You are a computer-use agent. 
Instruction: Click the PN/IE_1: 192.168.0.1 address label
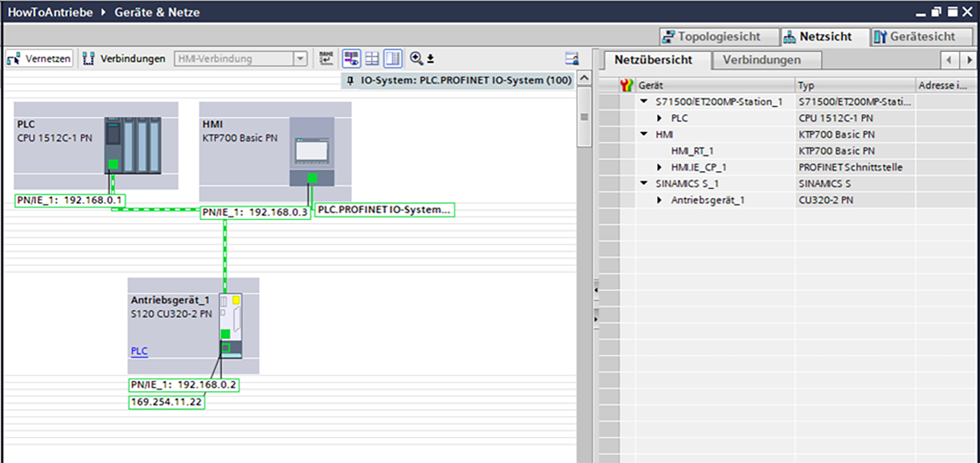(71, 201)
